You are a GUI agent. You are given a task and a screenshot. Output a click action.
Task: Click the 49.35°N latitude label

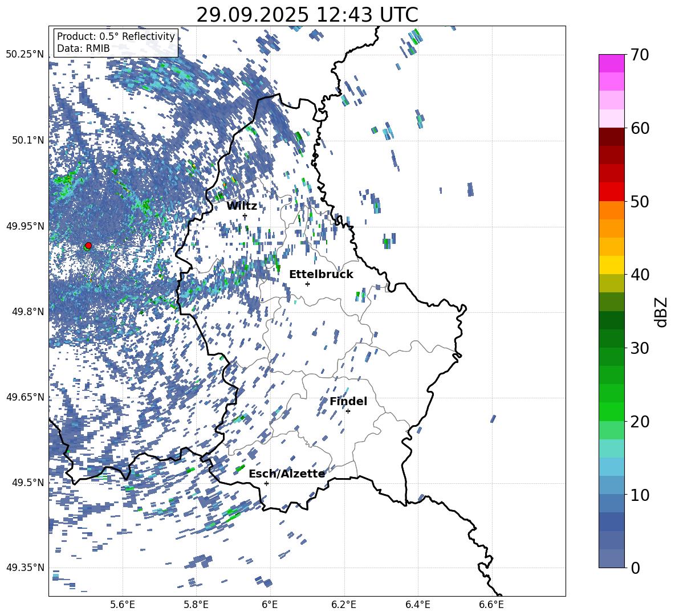coord(25,568)
